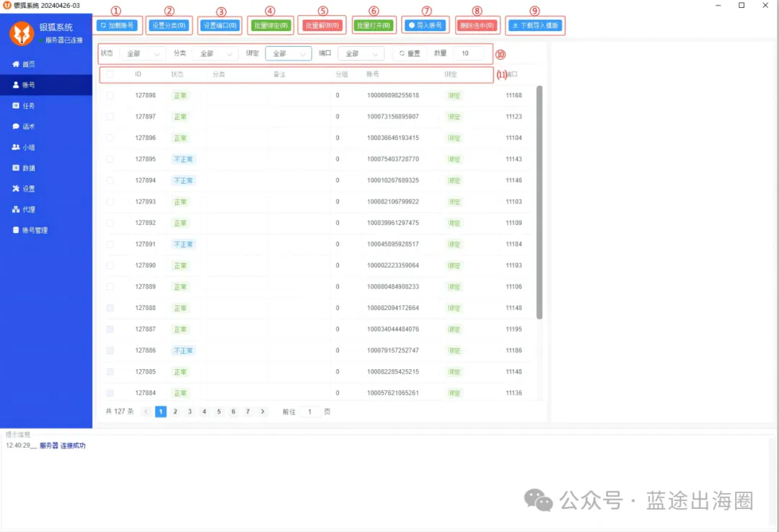
Task: Check the row with ID 127888
Action: tap(110, 308)
